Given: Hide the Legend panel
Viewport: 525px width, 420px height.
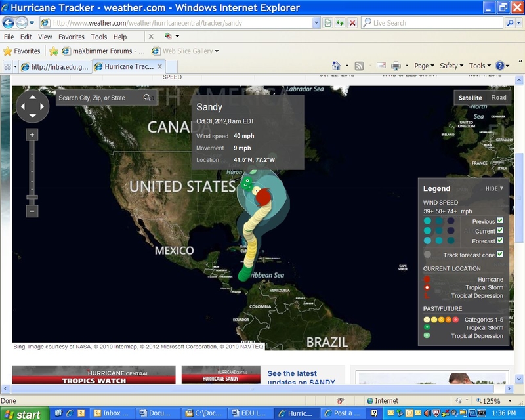Looking at the screenshot, I should [494, 188].
